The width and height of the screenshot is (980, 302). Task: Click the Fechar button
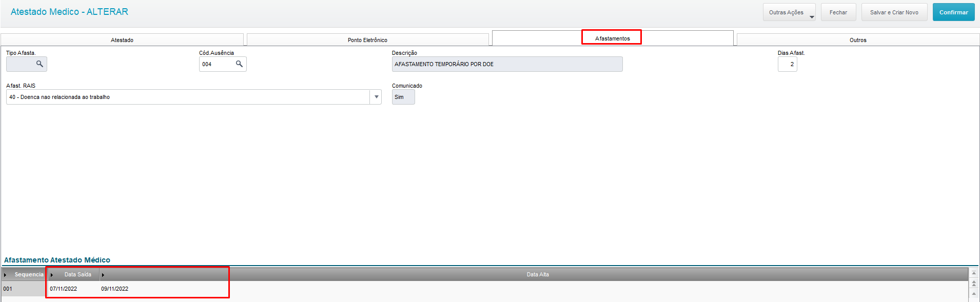click(838, 12)
